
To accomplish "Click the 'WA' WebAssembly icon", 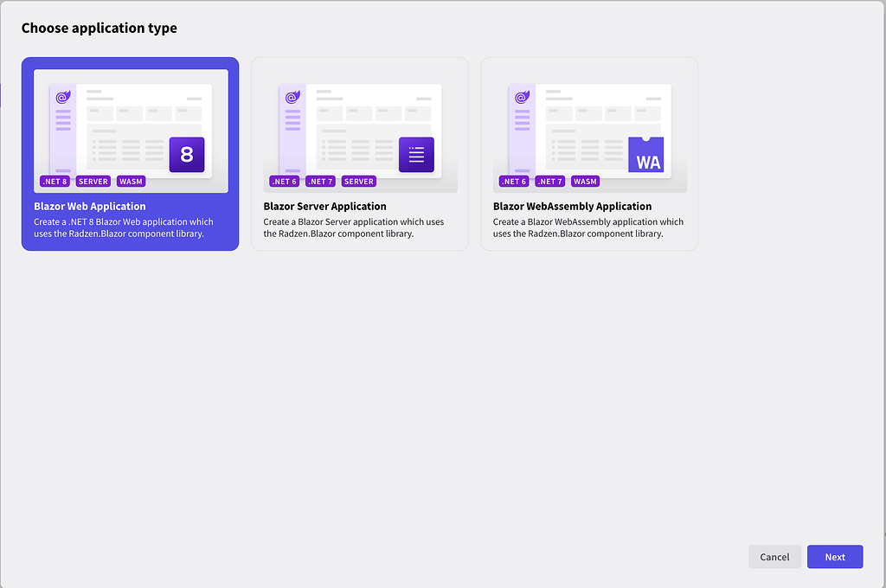I will (x=646, y=156).
